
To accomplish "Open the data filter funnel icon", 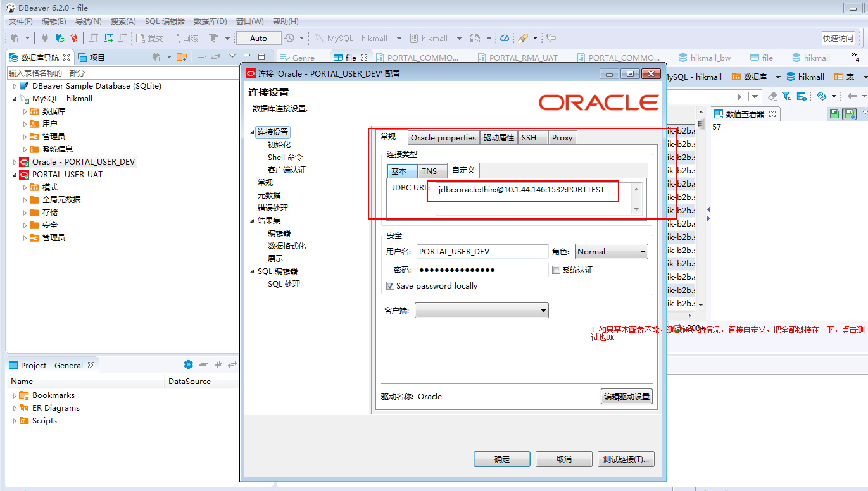I will [x=786, y=96].
